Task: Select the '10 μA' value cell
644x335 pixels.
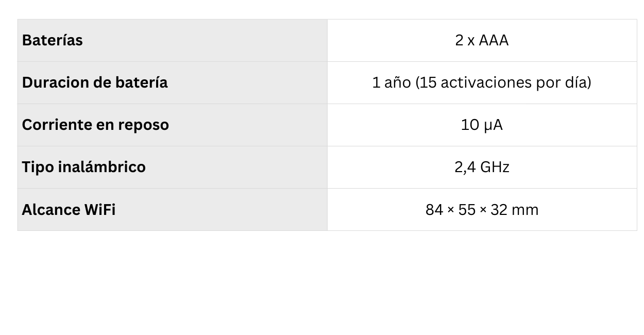Action: point(482,125)
